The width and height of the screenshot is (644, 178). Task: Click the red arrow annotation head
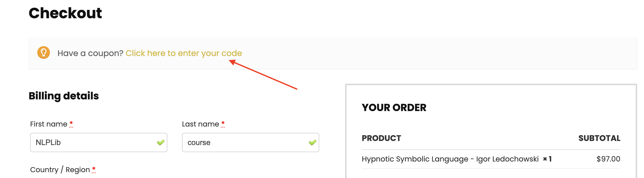(x=232, y=62)
